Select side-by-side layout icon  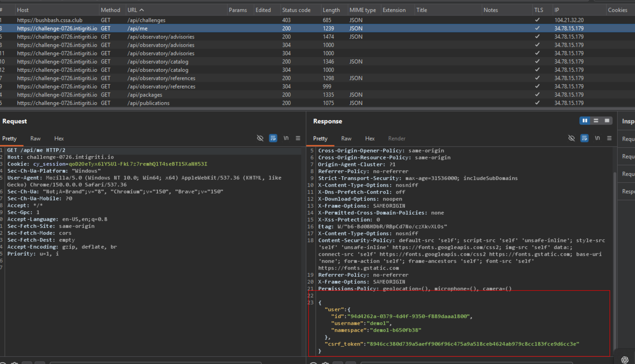pos(585,121)
